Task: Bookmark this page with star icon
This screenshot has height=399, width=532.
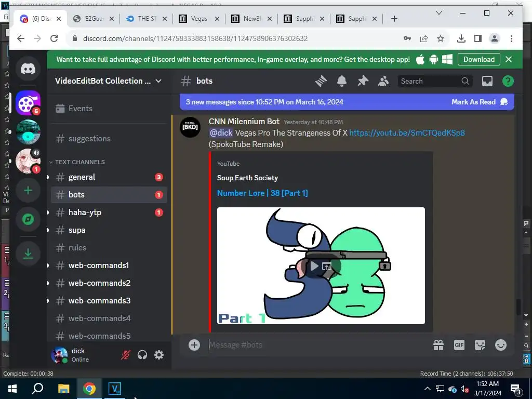Action: [x=441, y=38]
